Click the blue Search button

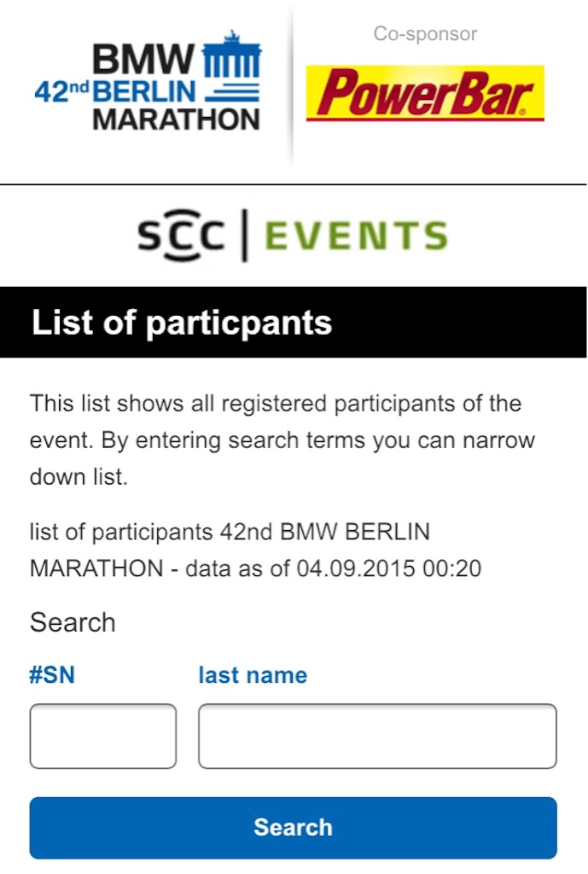tap(294, 828)
